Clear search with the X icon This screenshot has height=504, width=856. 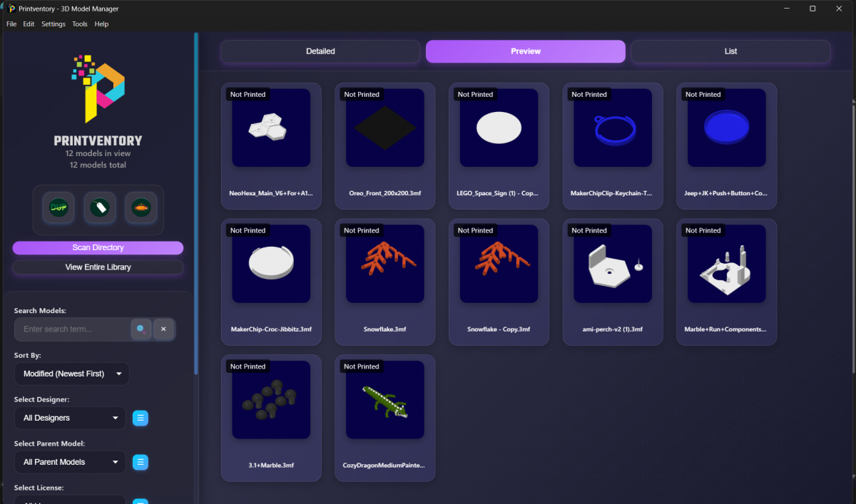click(x=163, y=329)
